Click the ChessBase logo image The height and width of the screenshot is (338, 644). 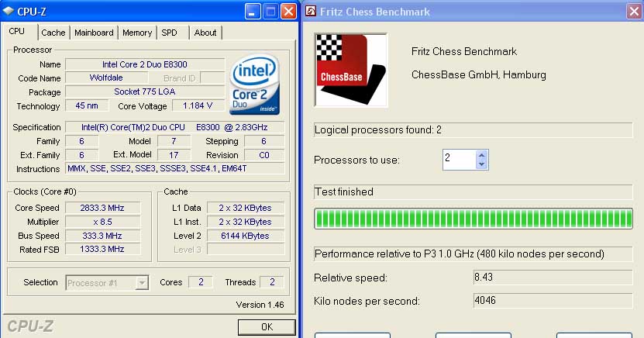pos(351,70)
